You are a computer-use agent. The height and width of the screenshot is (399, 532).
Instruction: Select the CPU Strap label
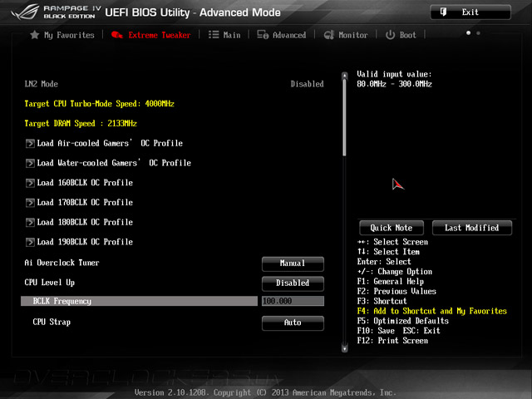click(52, 322)
